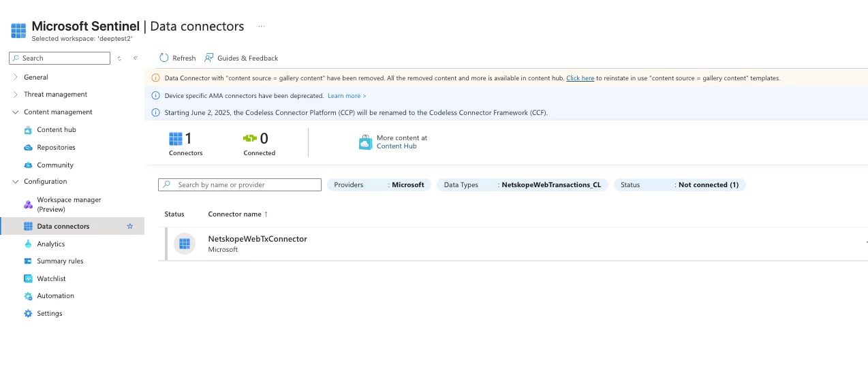Collapse the sidebar with the double-chevron icon

(x=136, y=59)
